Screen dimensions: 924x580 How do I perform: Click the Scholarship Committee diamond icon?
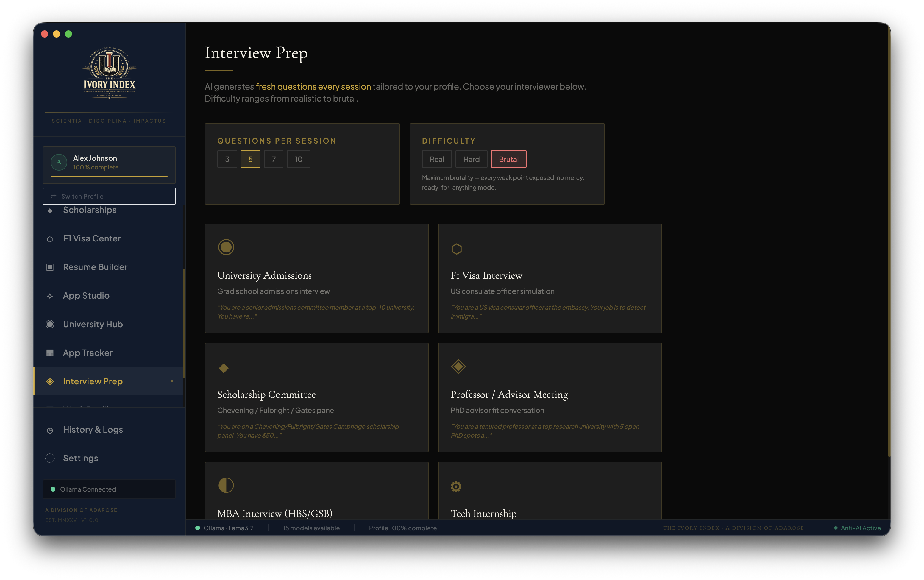pyautogui.click(x=224, y=368)
